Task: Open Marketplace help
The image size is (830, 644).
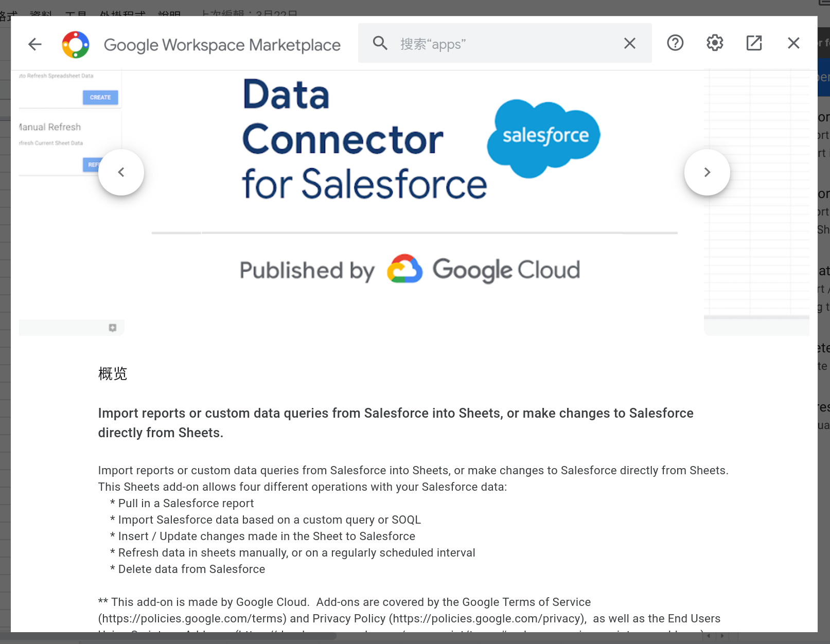Action: pos(675,43)
